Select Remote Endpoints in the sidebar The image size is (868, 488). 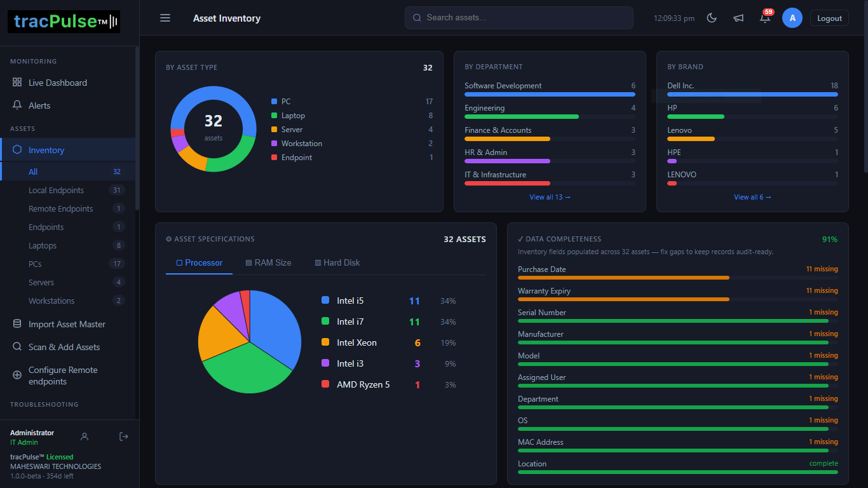[67, 208]
